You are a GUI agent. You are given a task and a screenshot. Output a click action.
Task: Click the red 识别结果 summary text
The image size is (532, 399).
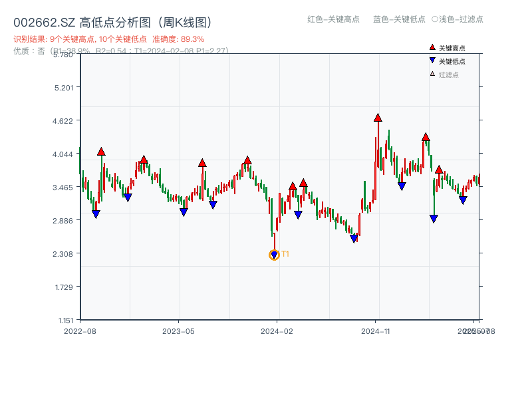(109, 39)
